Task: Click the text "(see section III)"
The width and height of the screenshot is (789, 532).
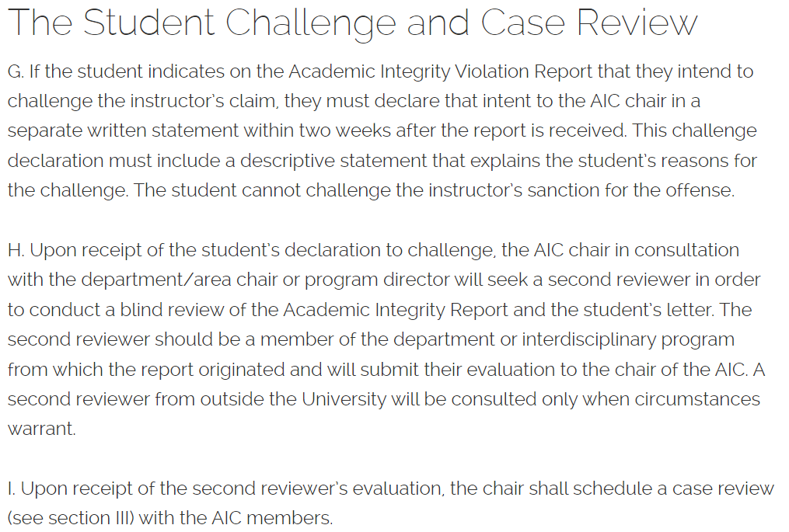Action: (70, 519)
